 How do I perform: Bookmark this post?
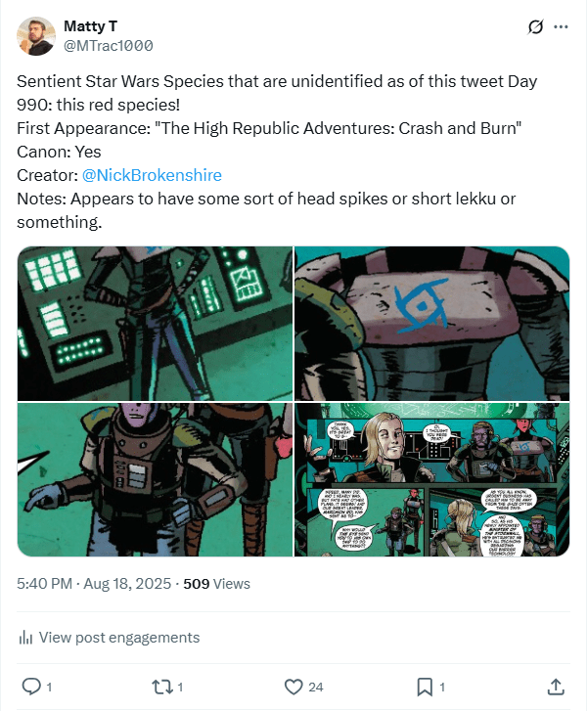coord(425,686)
